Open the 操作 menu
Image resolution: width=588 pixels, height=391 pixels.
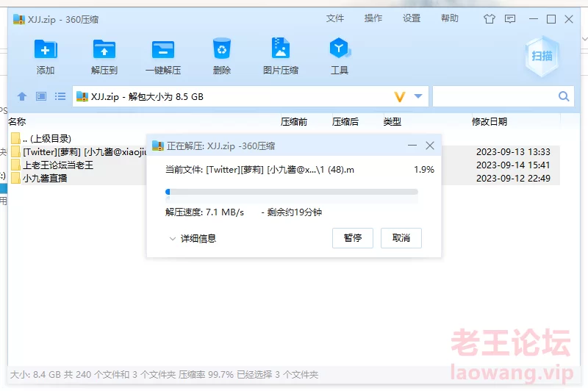click(373, 18)
